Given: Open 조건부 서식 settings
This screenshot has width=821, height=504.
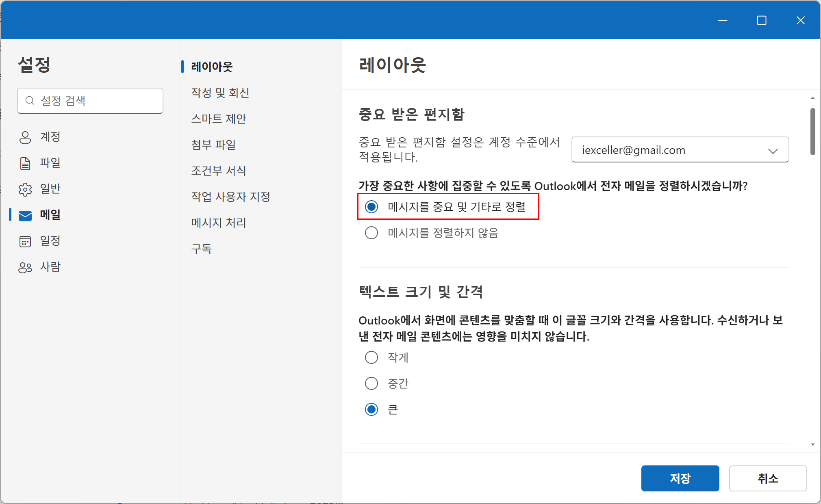Looking at the screenshot, I should [219, 171].
